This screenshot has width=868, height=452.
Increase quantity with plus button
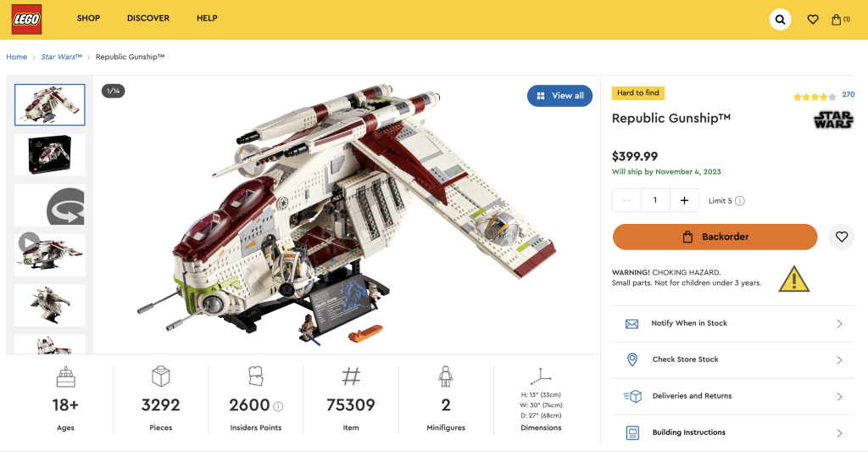683,200
